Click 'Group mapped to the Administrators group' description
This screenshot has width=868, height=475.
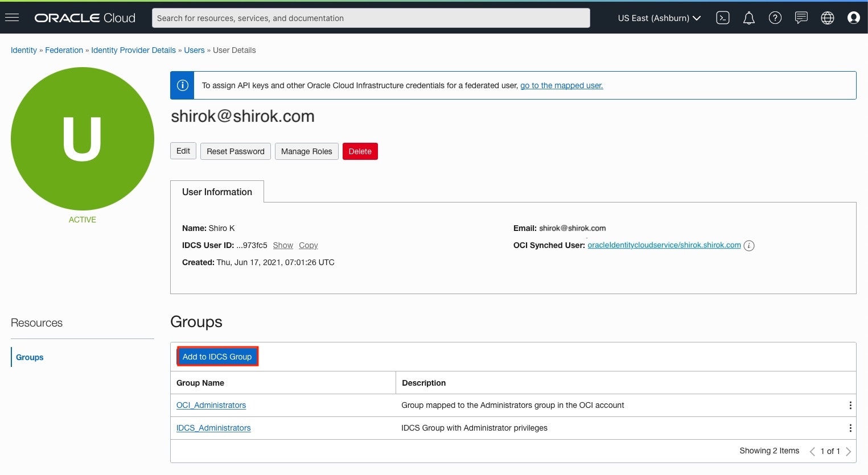point(513,405)
